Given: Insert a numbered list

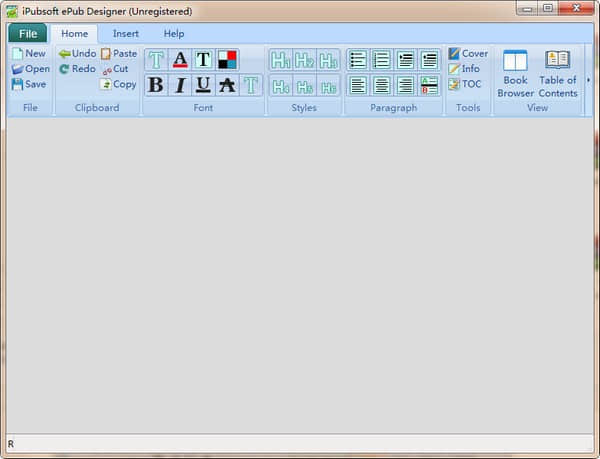Looking at the screenshot, I should pos(382,60).
